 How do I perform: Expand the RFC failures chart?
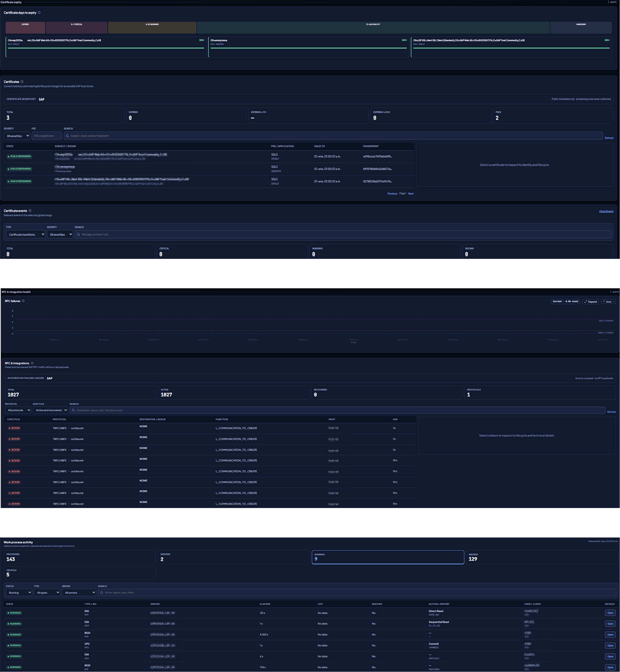coord(590,302)
